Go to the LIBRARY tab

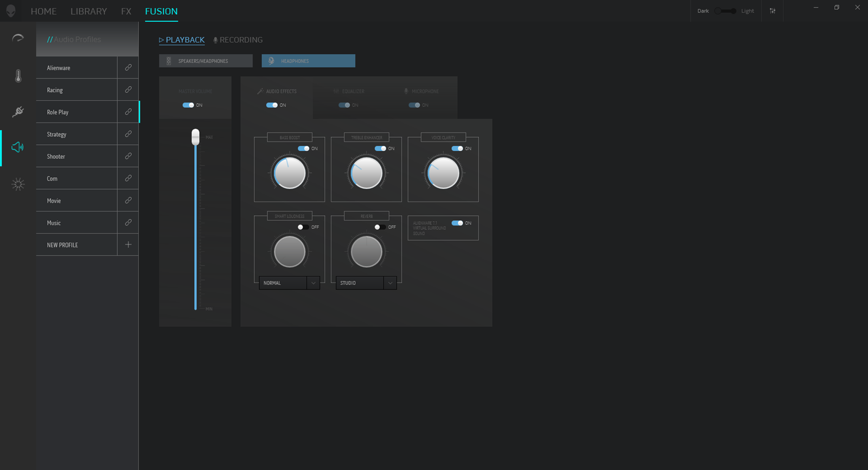[88, 11]
